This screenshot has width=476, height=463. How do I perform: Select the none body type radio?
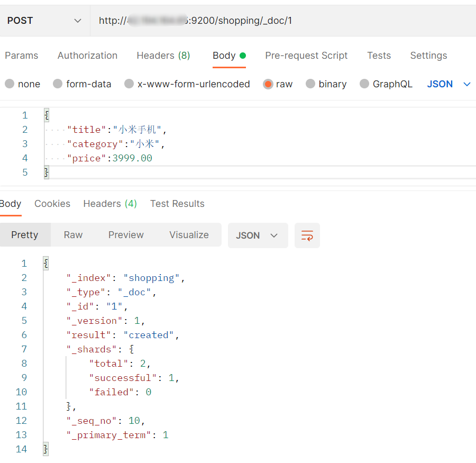[10, 84]
